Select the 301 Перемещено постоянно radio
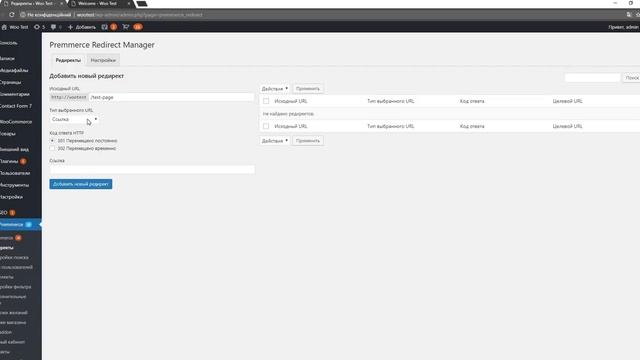Screen dimensions: 640x360 click(52, 140)
